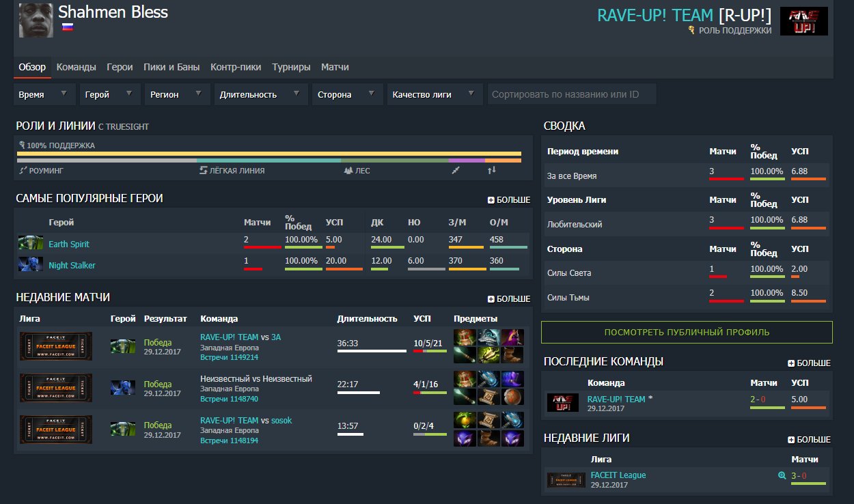The width and height of the screenshot is (854, 504).
Task: Click the yellow support role bar
Action: pyautogui.click(x=269, y=154)
